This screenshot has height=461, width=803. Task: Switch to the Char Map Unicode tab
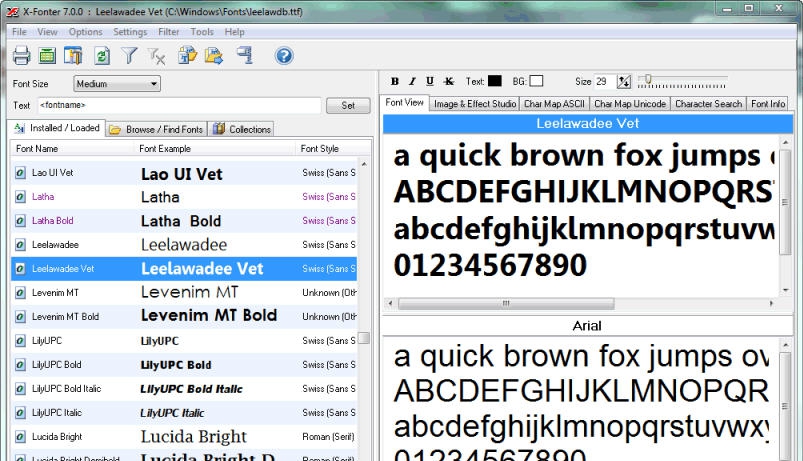pyautogui.click(x=630, y=103)
